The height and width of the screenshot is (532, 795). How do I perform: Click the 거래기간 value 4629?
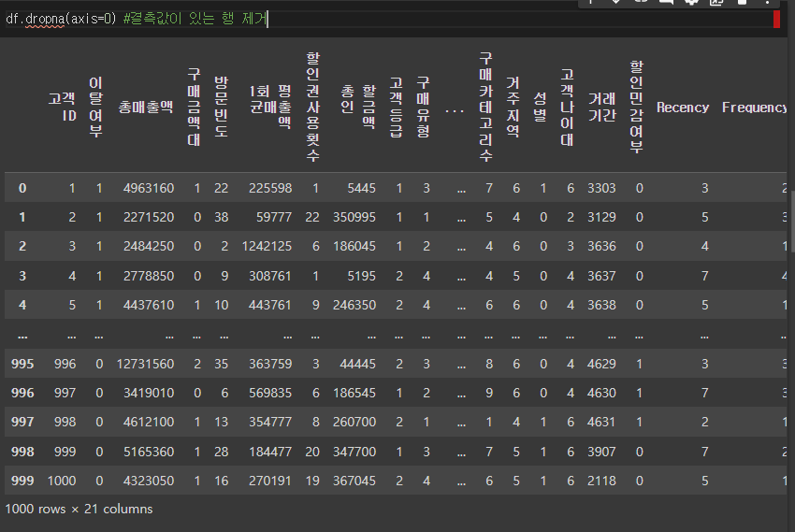click(x=601, y=364)
